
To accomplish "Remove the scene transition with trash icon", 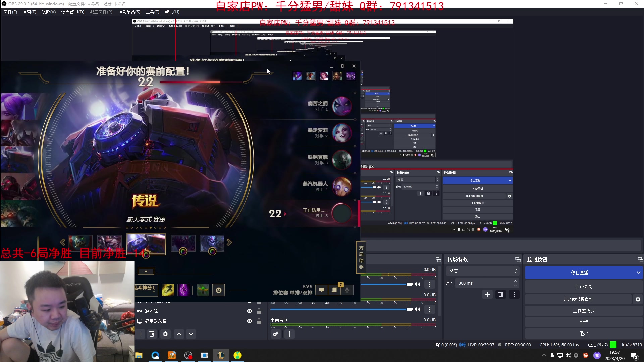I will click(x=501, y=294).
